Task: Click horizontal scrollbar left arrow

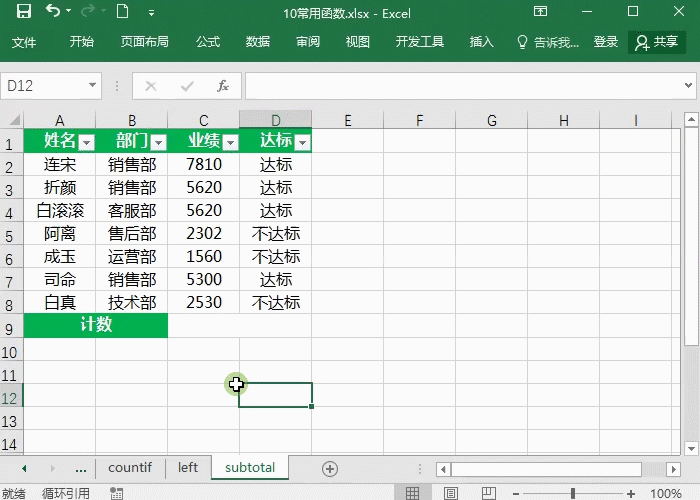Action: 443,469
